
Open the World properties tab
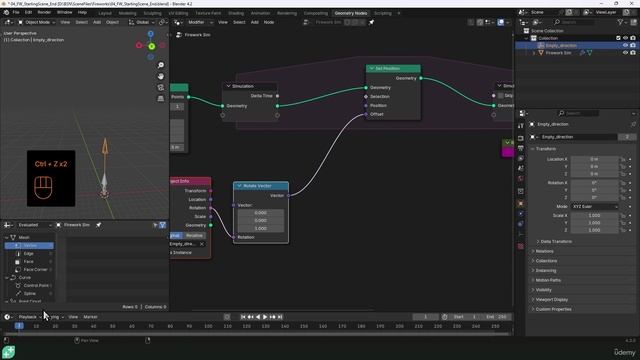coord(520,178)
